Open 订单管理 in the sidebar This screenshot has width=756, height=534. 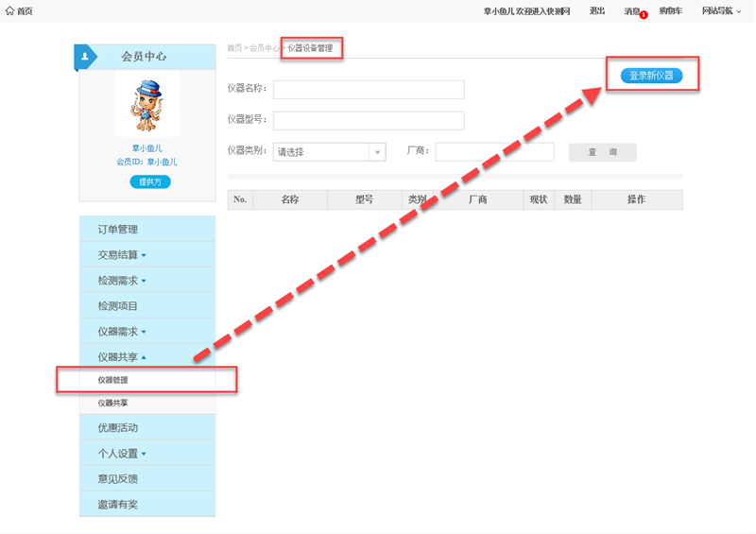118,230
